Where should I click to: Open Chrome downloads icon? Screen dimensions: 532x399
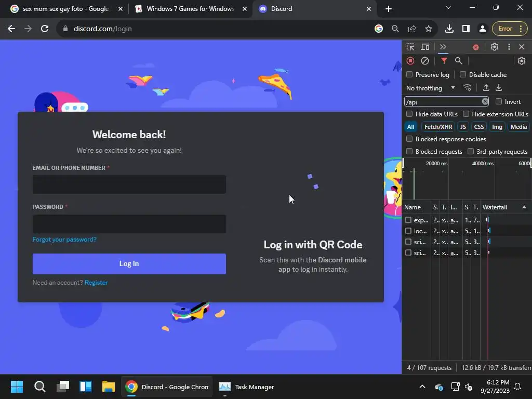[449, 29]
